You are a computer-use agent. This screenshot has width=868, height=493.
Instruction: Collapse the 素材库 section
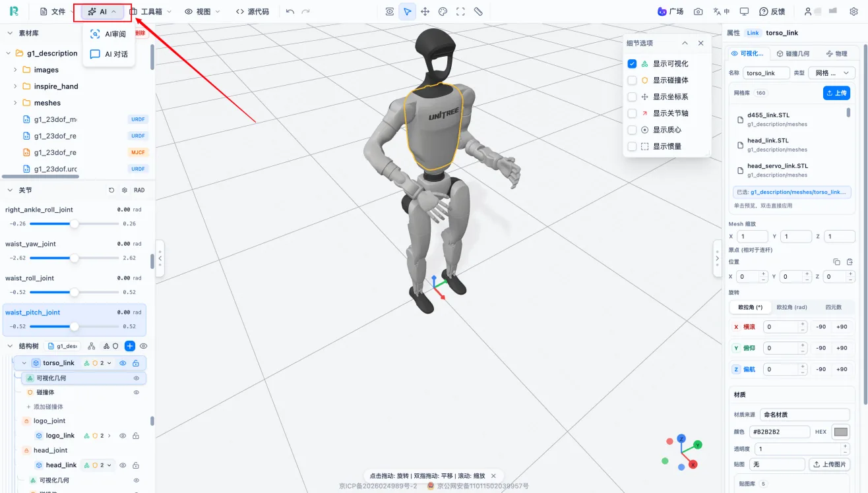coord(9,33)
